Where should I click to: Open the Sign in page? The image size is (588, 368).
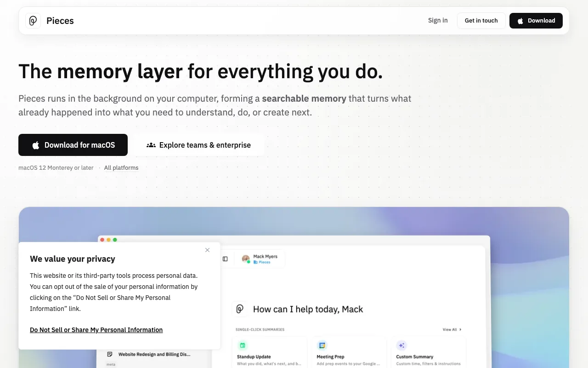click(438, 21)
